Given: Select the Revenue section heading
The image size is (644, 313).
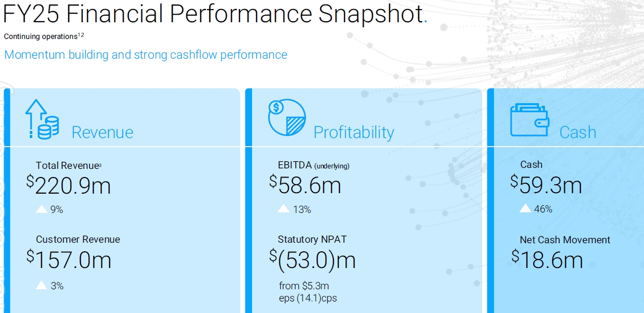Looking at the screenshot, I should [x=103, y=132].
